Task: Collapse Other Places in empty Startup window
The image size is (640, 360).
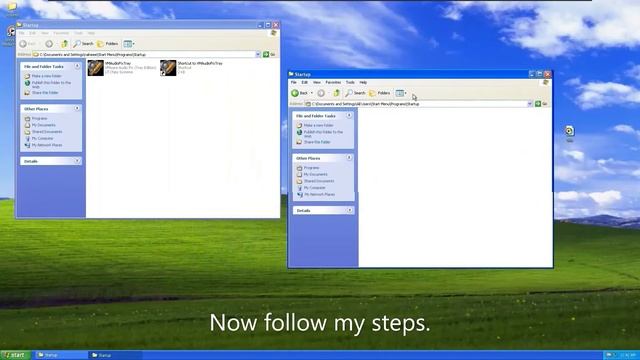Action: click(349, 158)
